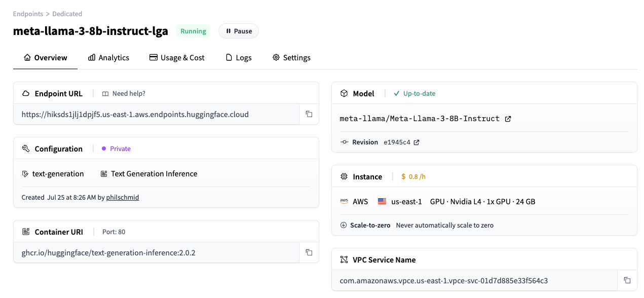
Task: Click the Created Jul 25 at 8:26 AM text
Action: click(59, 197)
